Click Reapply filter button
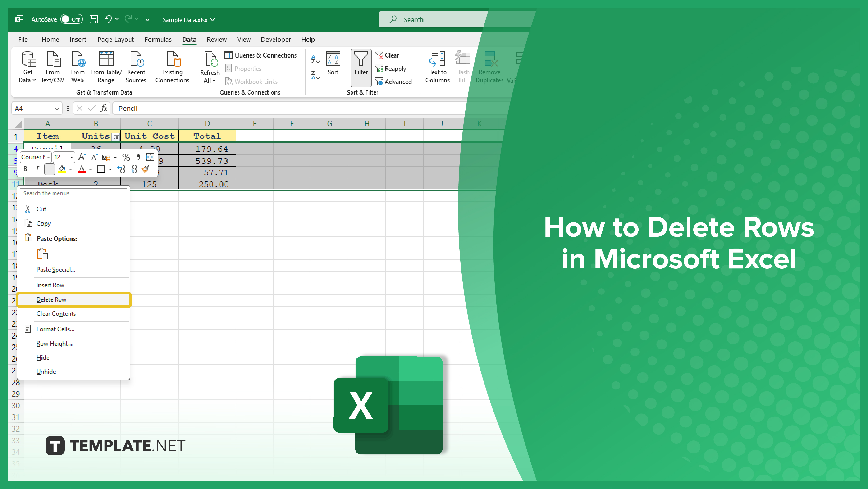The width and height of the screenshot is (868, 489). 391,68
